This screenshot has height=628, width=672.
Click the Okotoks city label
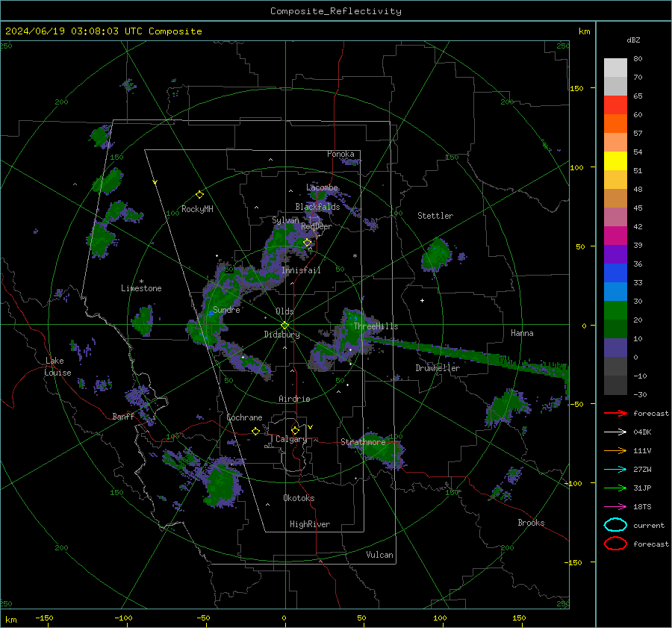(x=299, y=498)
